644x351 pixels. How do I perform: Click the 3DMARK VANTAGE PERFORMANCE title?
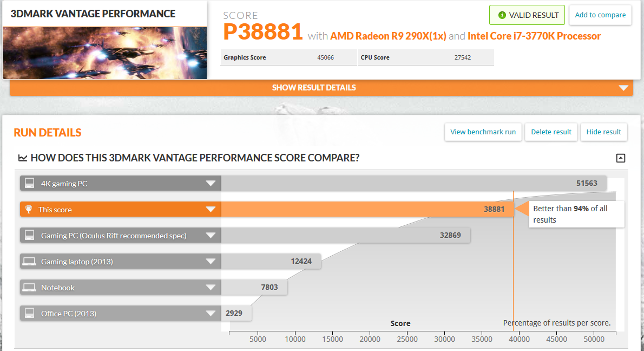(x=93, y=14)
